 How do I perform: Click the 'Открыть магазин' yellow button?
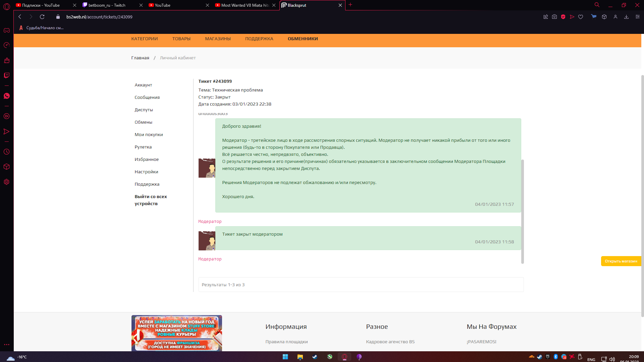[x=621, y=261]
